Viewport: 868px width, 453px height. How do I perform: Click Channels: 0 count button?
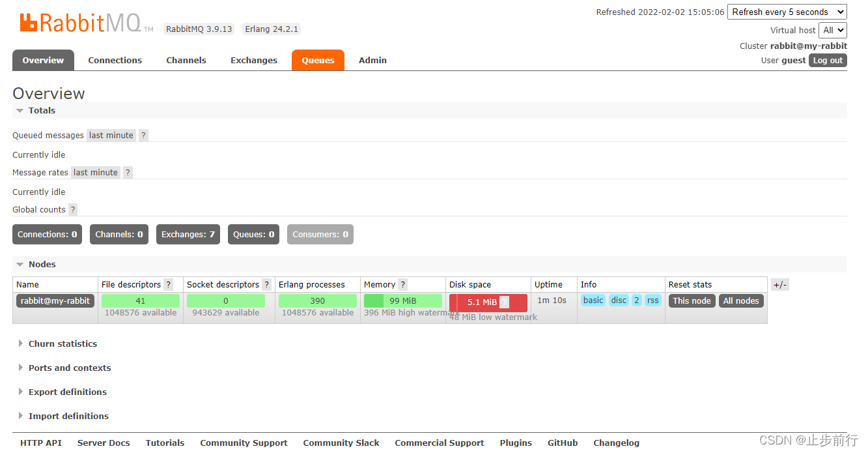point(119,235)
